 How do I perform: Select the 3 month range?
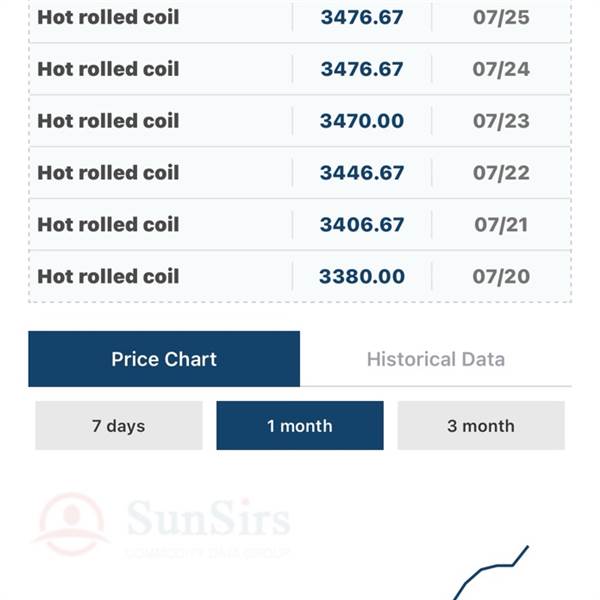click(x=481, y=426)
